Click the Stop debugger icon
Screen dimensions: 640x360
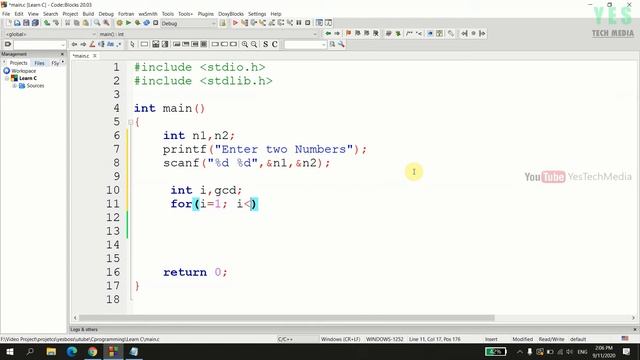(x=308, y=23)
